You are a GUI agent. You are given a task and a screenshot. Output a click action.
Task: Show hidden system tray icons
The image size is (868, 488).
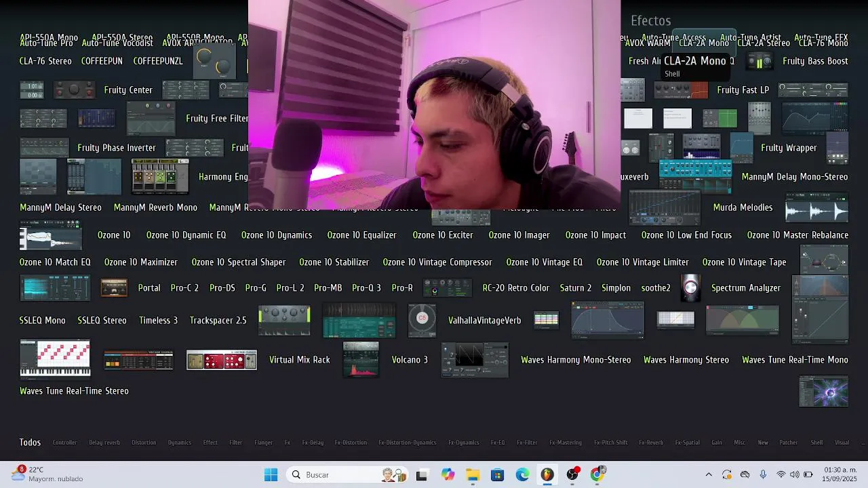(x=709, y=474)
